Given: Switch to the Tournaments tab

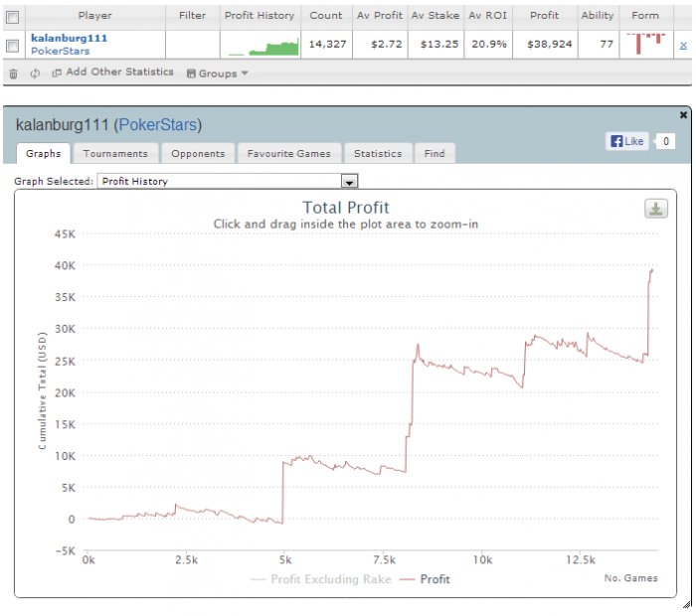Looking at the screenshot, I should tap(115, 153).
